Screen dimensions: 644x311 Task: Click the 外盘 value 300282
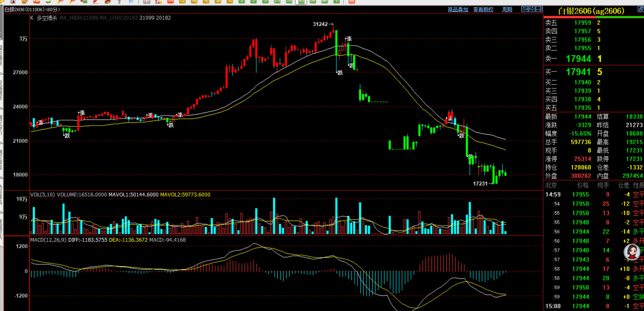tap(581, 176)
